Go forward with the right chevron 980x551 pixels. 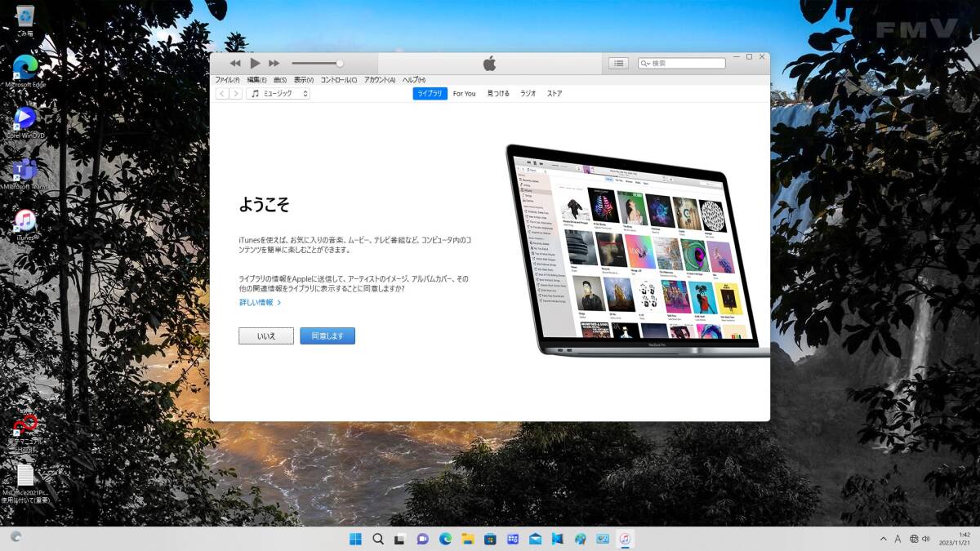(236, 94)
